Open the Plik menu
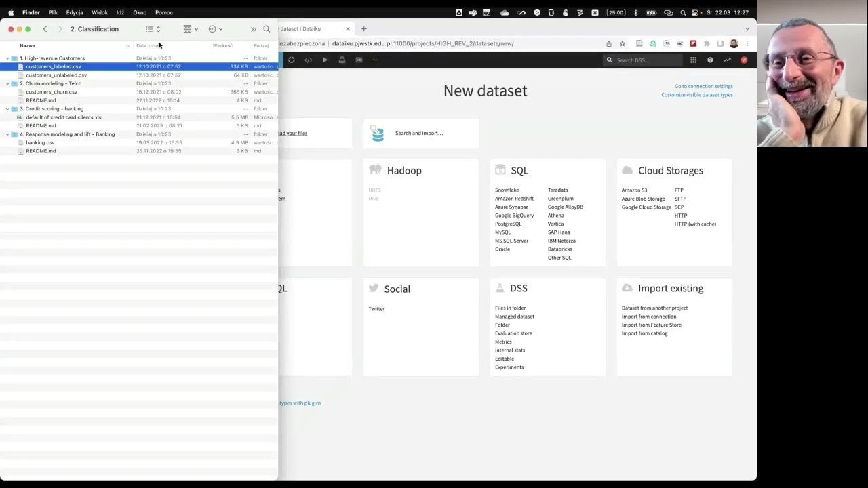This screenshot has width=868, height=488. click(53, 12)
